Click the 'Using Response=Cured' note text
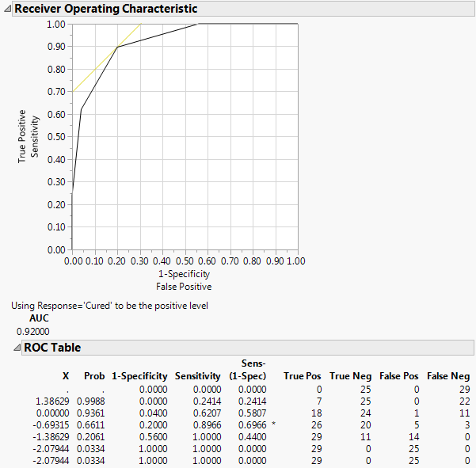 tap(109, 306)
